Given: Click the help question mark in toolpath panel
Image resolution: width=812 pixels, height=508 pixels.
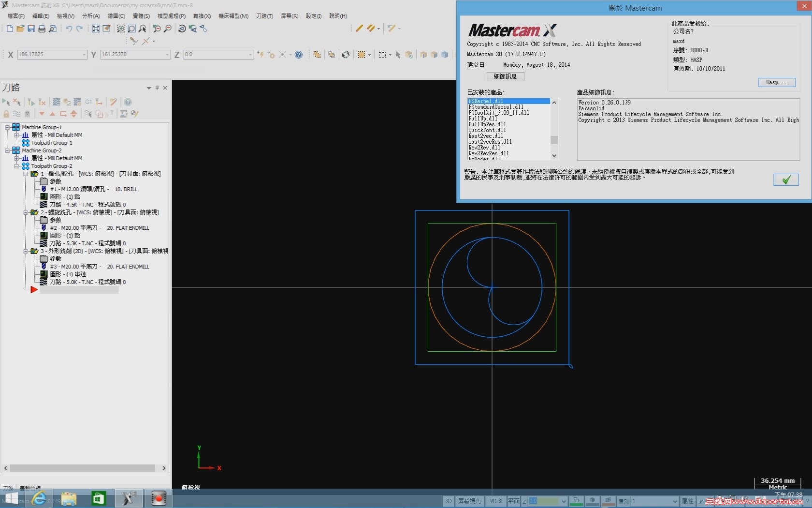Looking at the screenshot, I should tap(128, 102).
